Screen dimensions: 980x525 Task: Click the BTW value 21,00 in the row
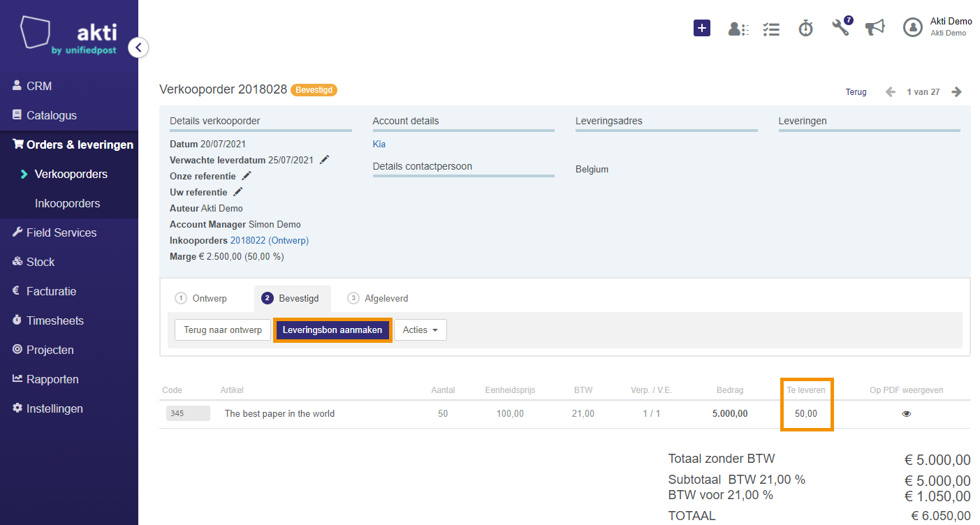pos(583,413)
